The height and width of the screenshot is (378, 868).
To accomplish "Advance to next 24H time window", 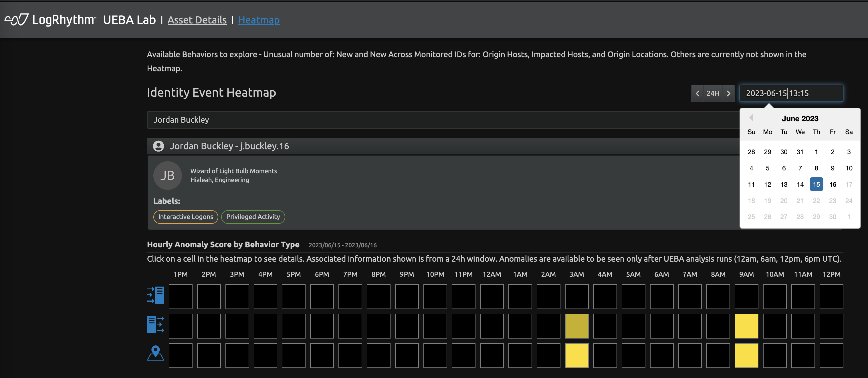I will pos(728,93).
